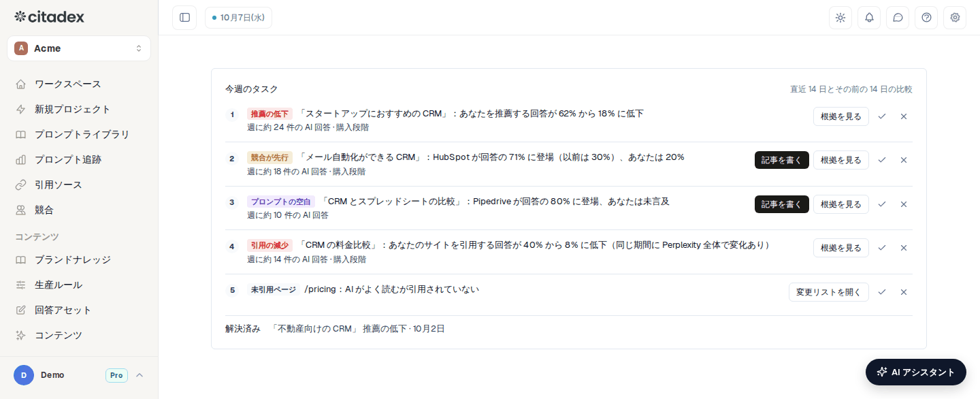The image size is (980, 399).
Task: Click 根拠を見る for プロンプトの空白 task
Action: point(841,204)
